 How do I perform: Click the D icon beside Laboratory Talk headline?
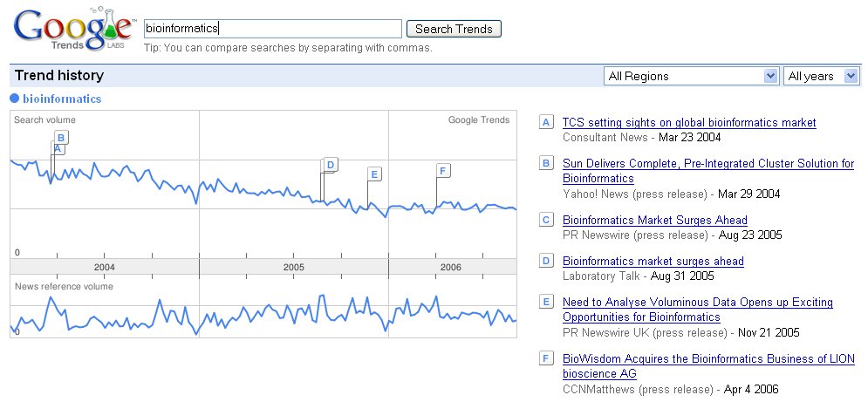[x=547, y=261]
